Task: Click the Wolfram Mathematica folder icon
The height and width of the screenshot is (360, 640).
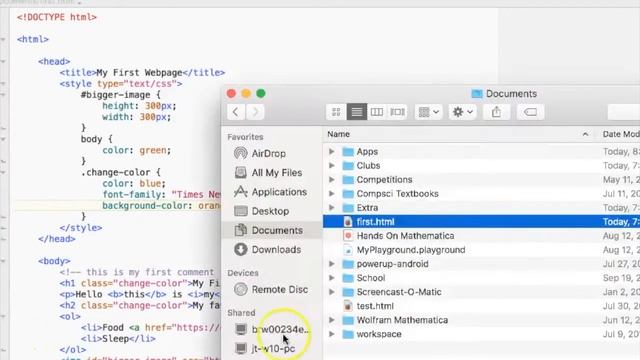Action: pos(348,320)
